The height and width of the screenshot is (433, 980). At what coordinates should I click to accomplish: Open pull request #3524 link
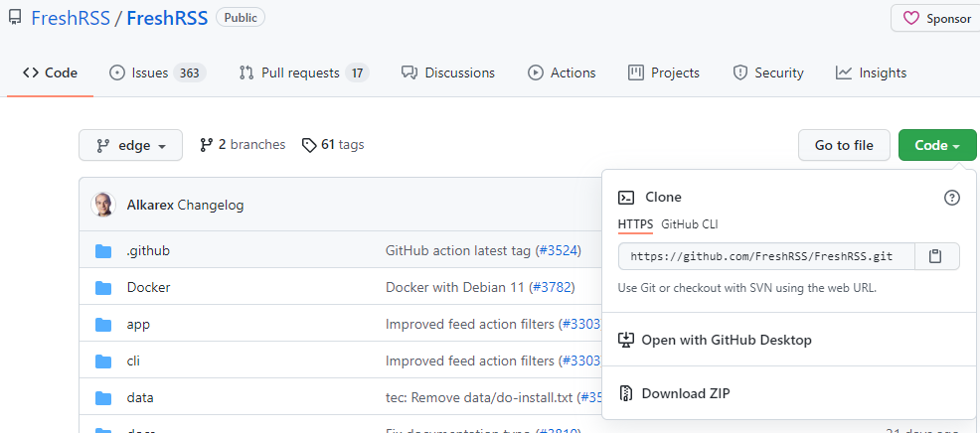(559, 251)
